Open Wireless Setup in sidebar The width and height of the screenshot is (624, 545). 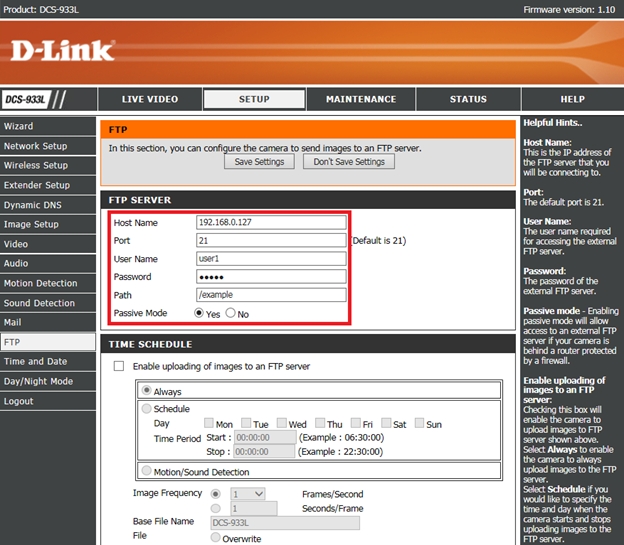36,165
